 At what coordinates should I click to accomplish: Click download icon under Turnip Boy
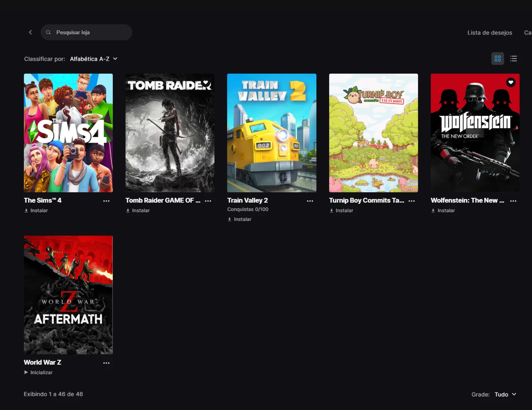coord(332,211)
